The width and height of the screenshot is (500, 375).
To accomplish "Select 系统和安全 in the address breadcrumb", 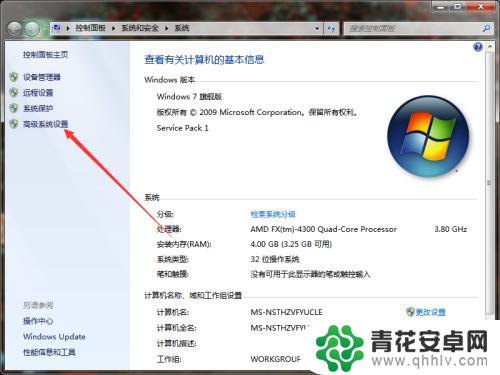I will [x=140, y=28].
